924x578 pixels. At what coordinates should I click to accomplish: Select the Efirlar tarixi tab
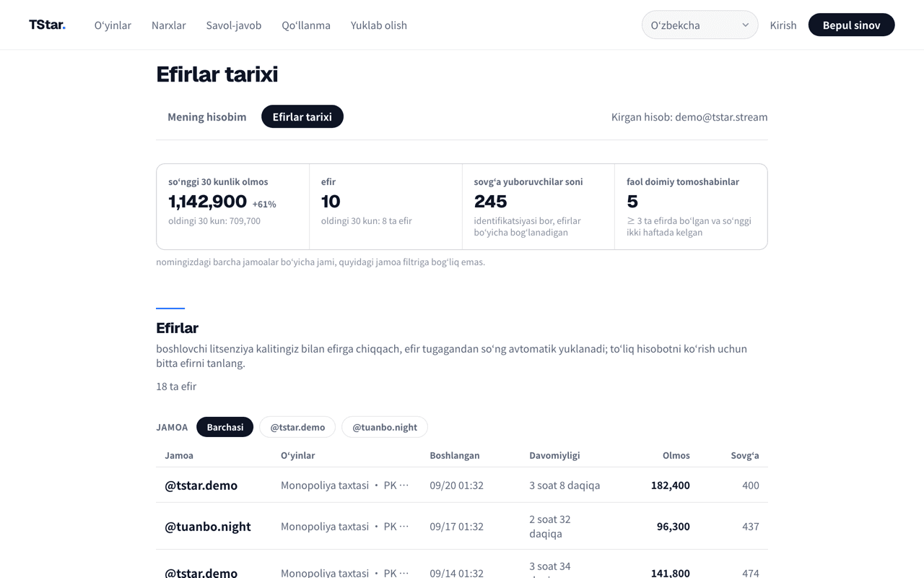click(x=302, y=116)
